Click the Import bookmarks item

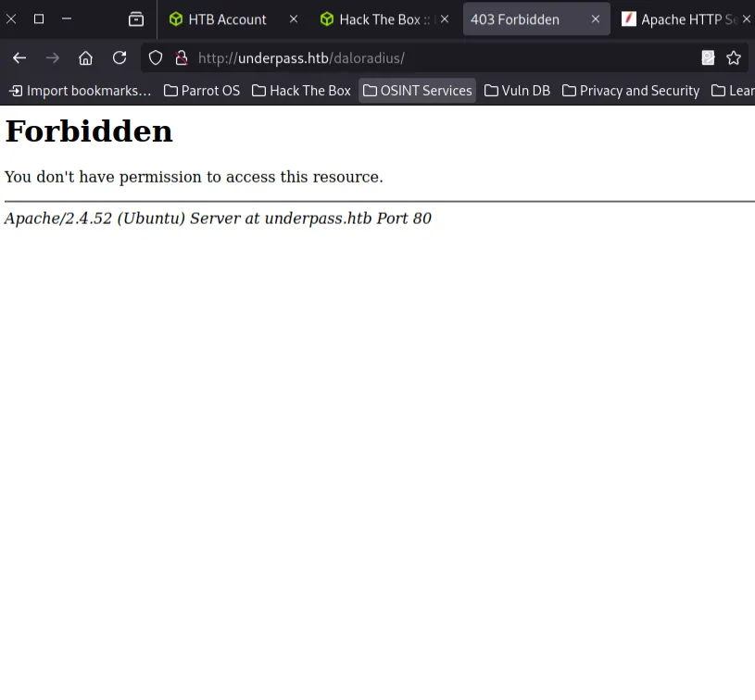coord(80,91)
